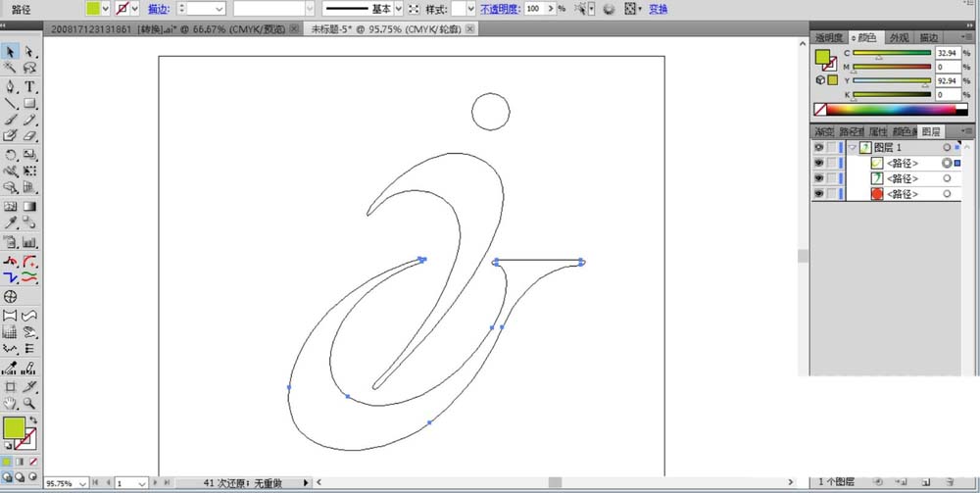Switch to the 透明度 panel tab

pos(829,38)
